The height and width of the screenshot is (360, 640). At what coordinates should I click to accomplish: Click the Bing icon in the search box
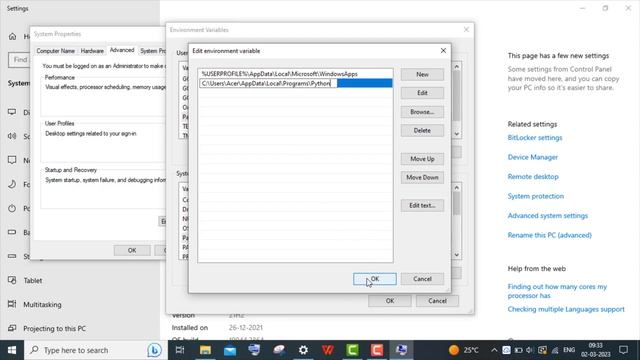(154, 350)
